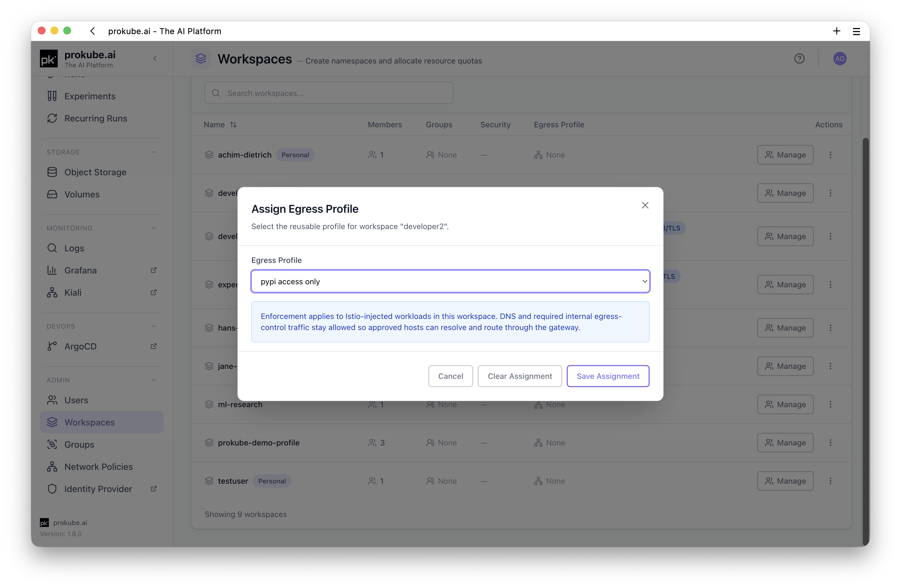Click Identity Provider external link icon
This screenshot has height=588, width=901.
click(x=153, y=489)
